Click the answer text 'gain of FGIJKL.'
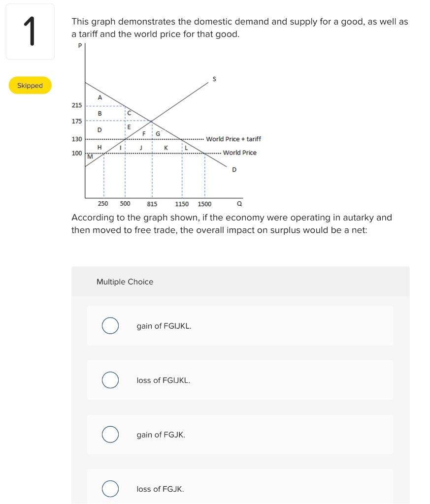 (x=164, y=326)
